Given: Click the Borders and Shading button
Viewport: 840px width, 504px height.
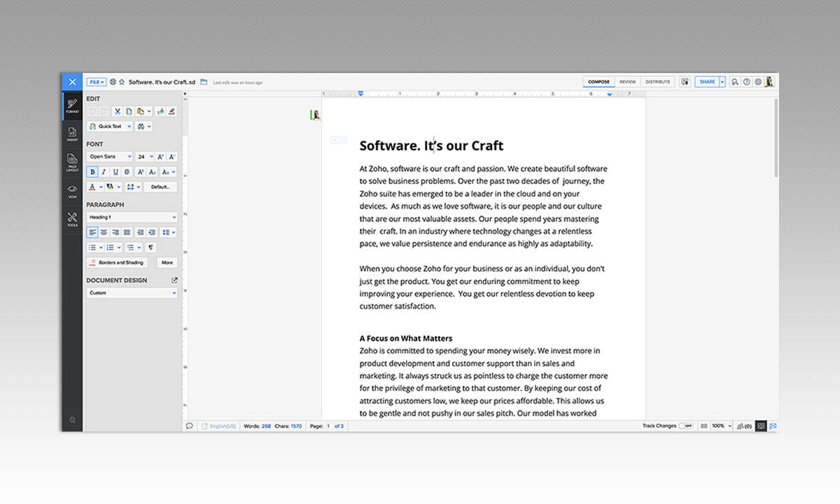Looking at the screenshot, I should pos(117,262).
